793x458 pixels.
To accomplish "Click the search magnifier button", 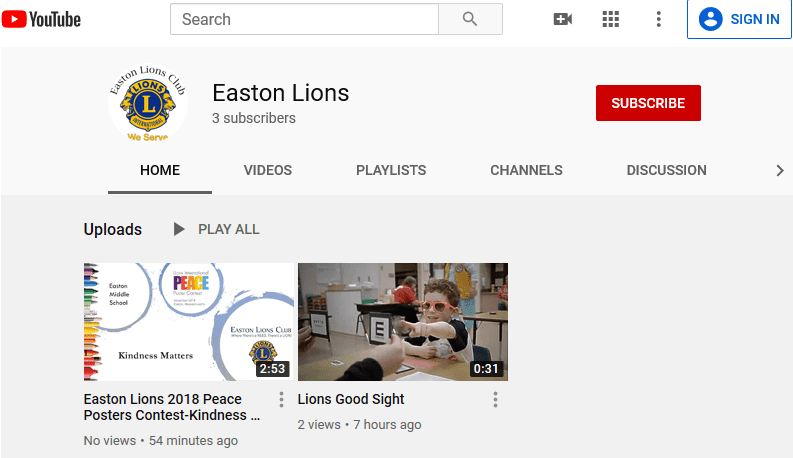I will (x=470, y=19).
